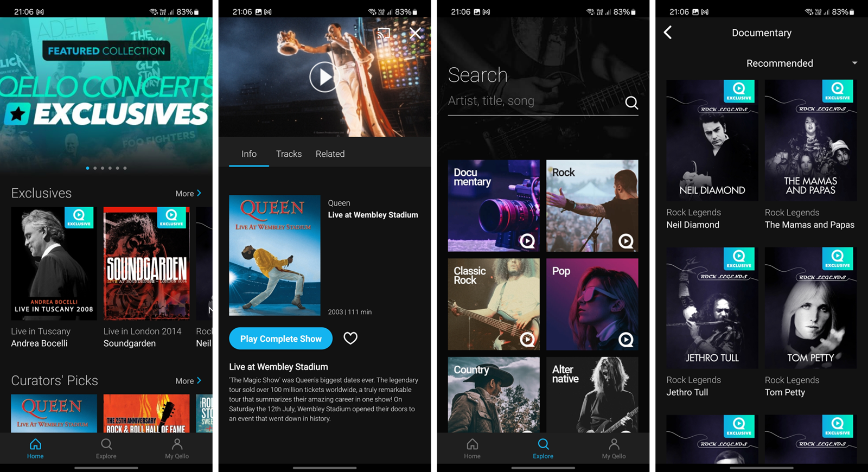Open the Rock genre tile

click(x=592, y=206)
